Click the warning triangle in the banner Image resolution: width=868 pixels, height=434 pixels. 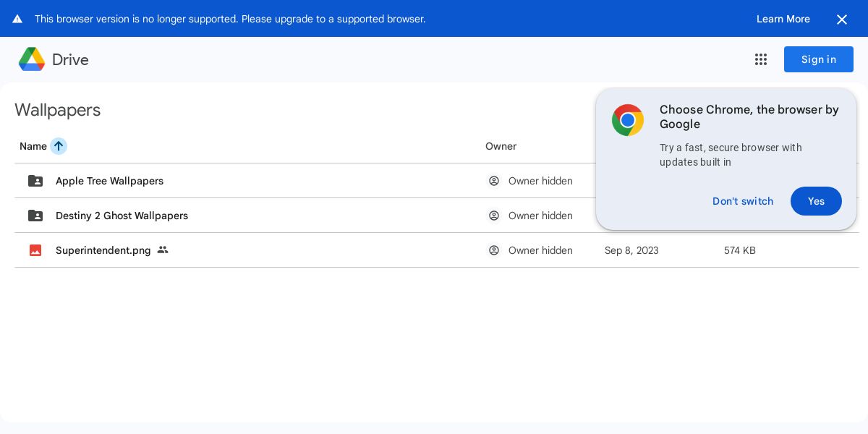[17, 19]
